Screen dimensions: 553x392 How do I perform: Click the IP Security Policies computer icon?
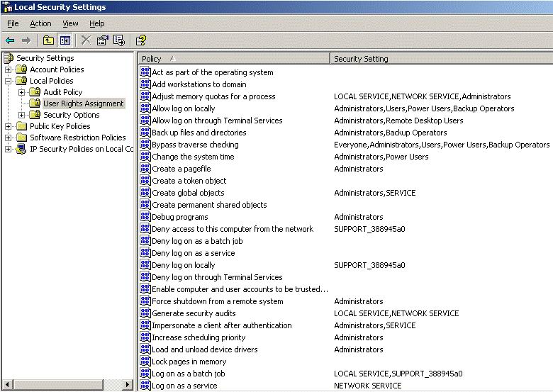(x=21, y=149)
